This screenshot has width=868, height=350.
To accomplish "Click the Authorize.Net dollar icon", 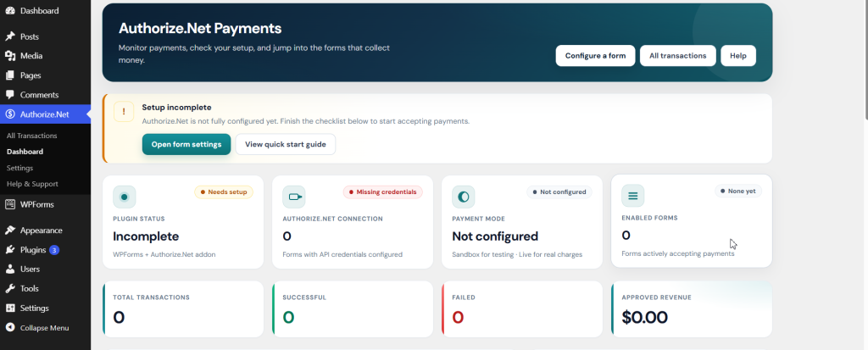I will [10, 114].
